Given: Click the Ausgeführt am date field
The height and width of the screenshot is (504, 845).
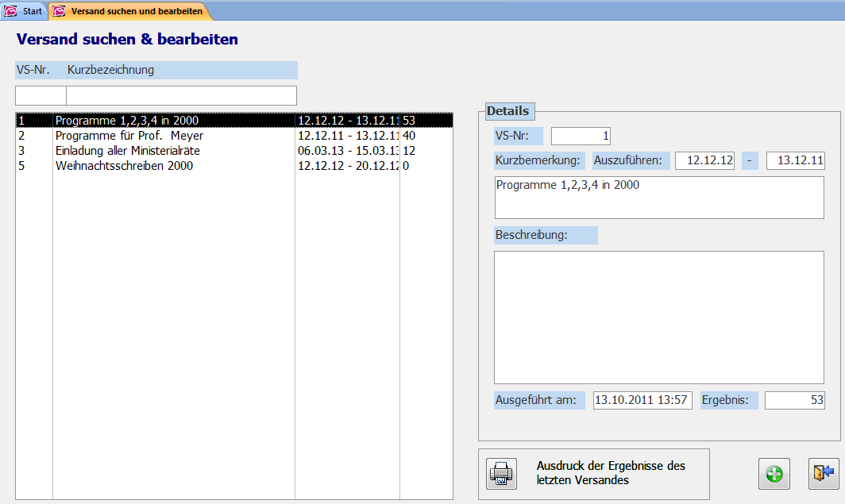Looking at the screenshot, I should point(642,400).
